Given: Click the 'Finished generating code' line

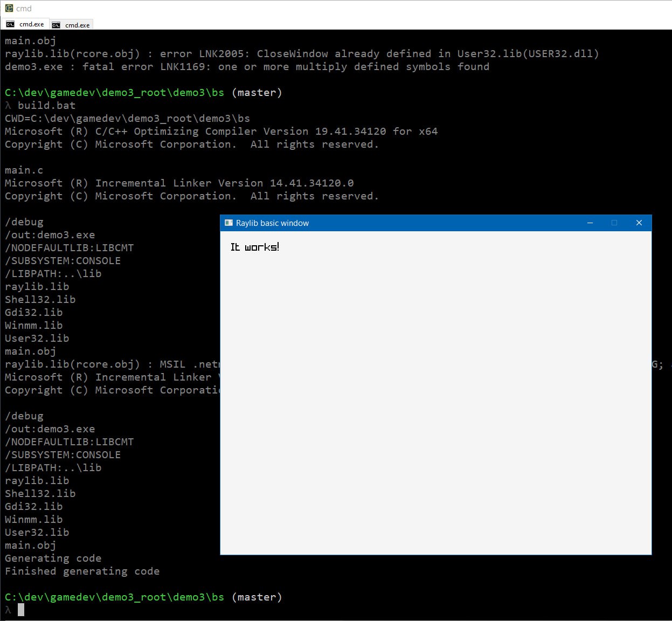Looking at the screenshot, I should coord(82,571).
